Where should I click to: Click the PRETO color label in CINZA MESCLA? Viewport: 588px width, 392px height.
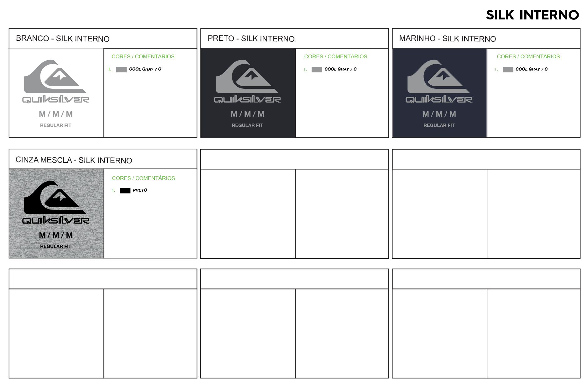click(x=140, y=190)
